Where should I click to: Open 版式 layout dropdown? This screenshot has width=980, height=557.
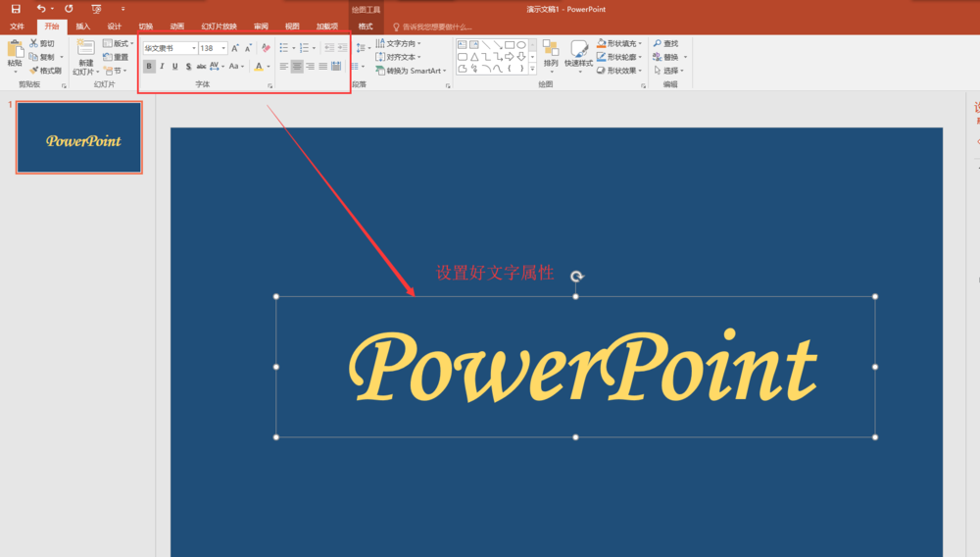tap(119, 43)
